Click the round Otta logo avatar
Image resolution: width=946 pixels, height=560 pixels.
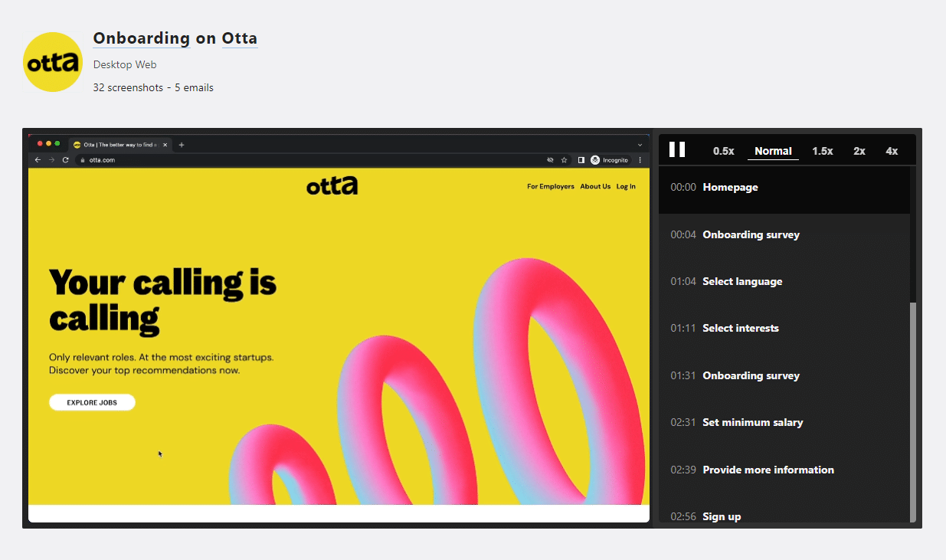tap(53, 62)
